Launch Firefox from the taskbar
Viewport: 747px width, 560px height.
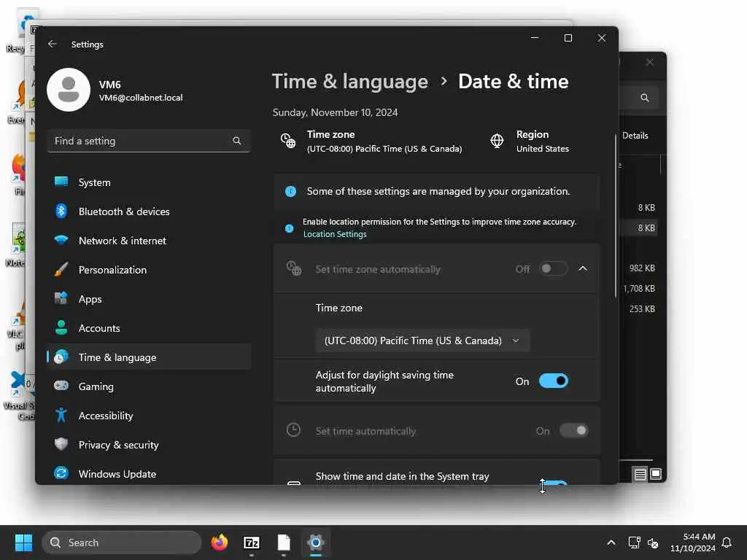[220, 542]
